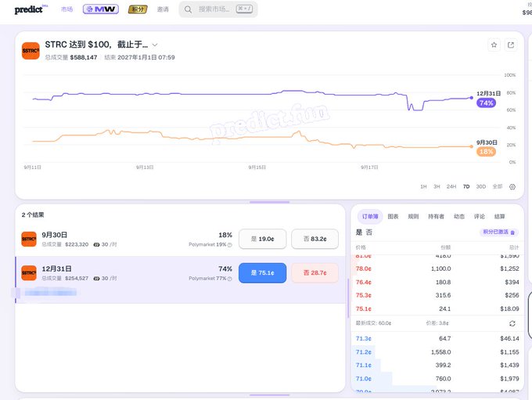This screenshot has height=400, width=532.
Task: Open the gold 积分 badge
Action: (138, 9)
